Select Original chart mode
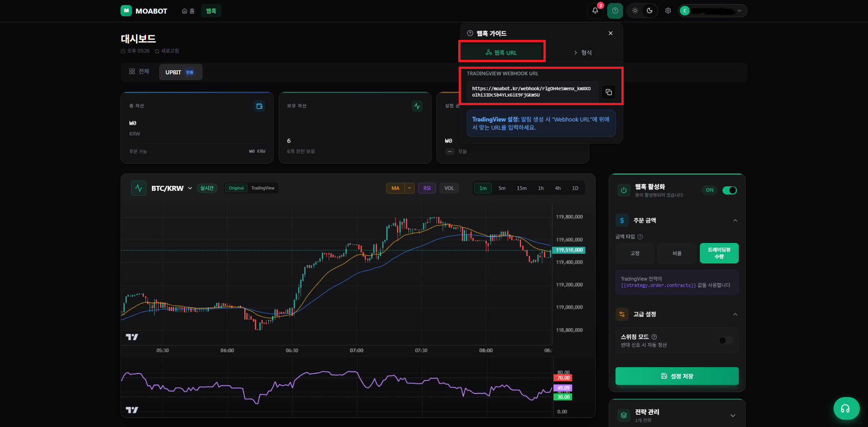 236,188
